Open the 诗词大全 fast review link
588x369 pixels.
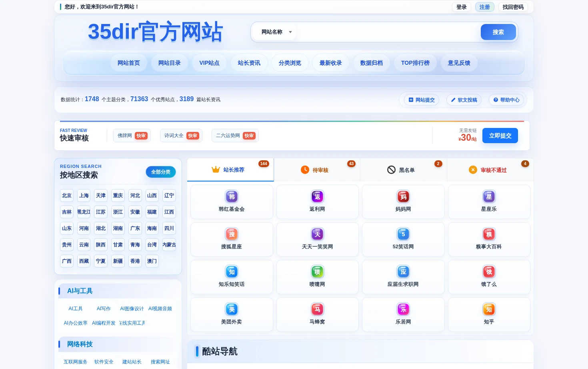coord(181,136)
